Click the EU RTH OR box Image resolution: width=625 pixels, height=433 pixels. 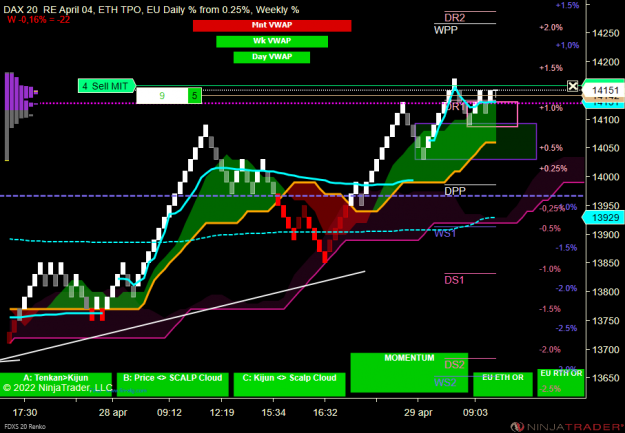tap(561, 383)
